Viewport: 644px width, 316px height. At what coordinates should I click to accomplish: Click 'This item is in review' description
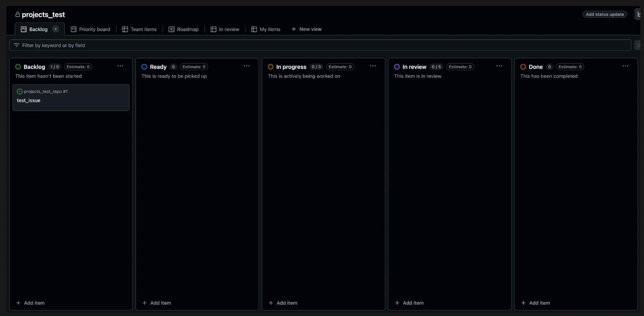point(418,76)
